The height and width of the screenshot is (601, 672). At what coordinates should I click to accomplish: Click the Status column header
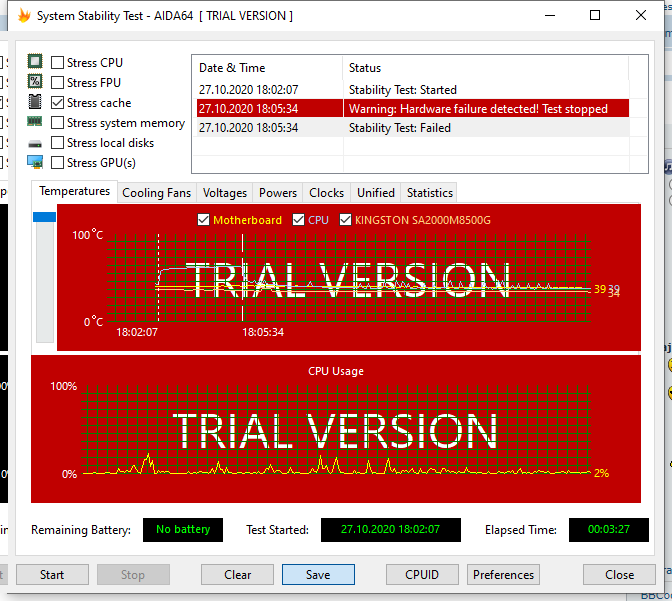coord(486,68)
